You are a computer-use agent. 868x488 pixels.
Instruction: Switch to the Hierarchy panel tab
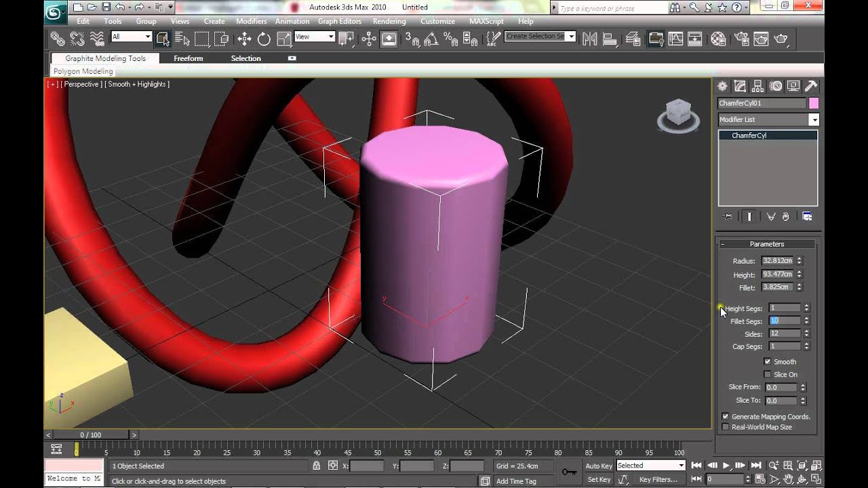757,86
